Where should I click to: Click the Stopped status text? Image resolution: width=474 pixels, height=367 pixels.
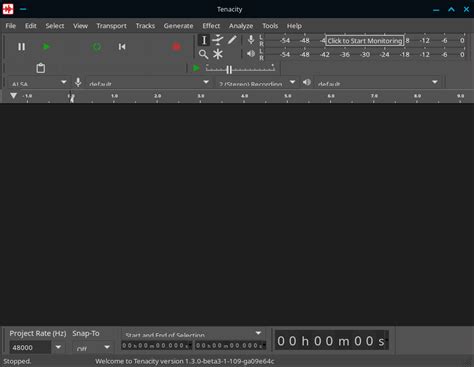pos(17,361)
